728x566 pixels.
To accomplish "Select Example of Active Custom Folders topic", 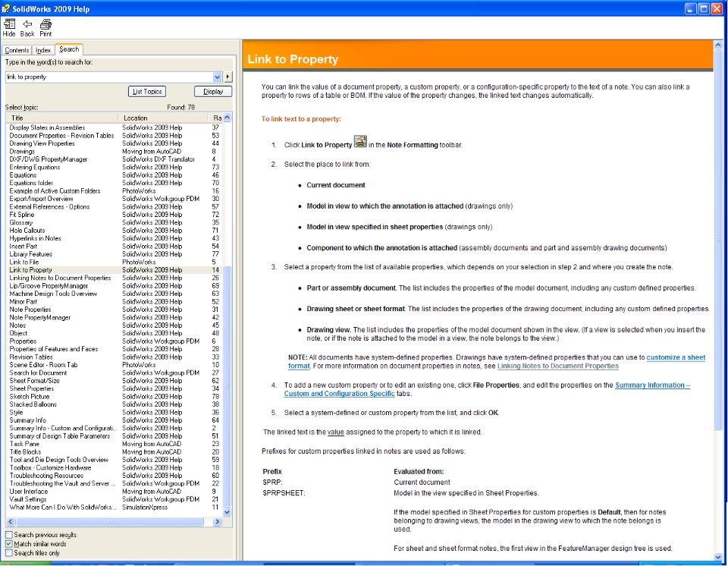I will tap(55, 191).
